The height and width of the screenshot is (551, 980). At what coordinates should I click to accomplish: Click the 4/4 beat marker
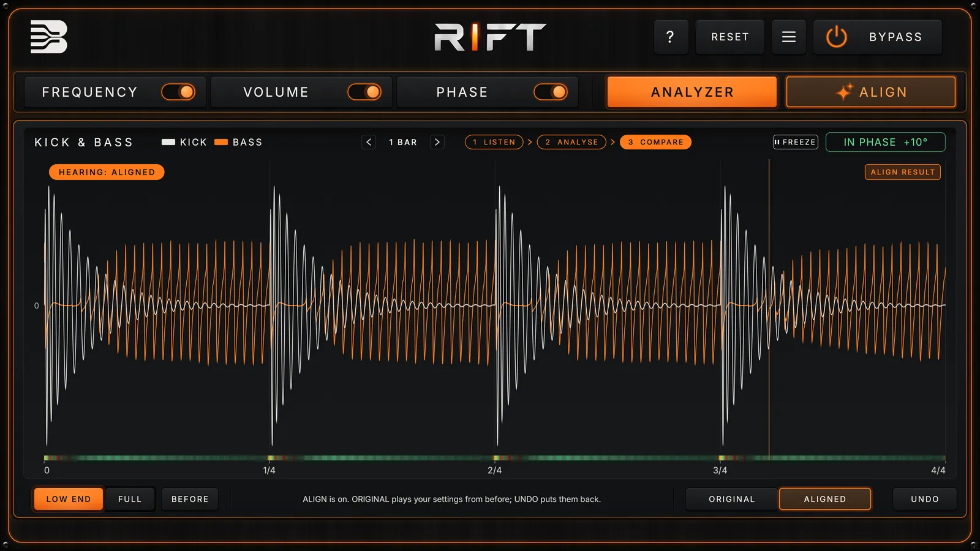click(x=938, y=470)
